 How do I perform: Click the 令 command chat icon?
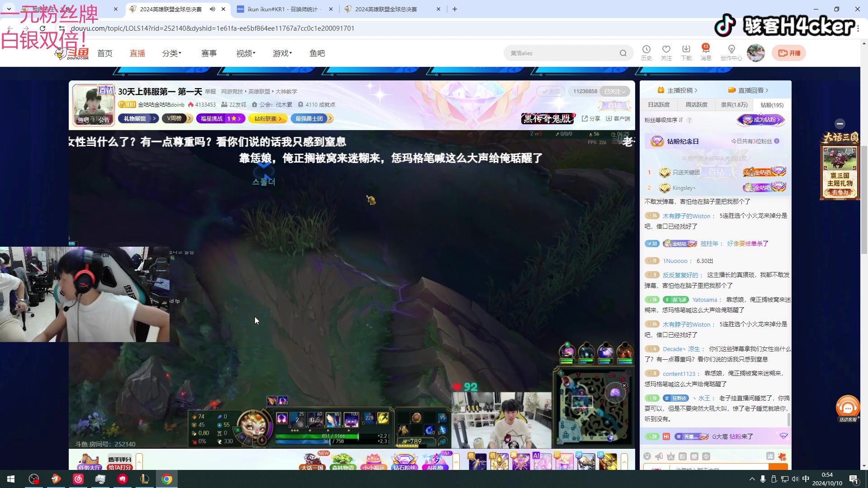[706, 456]
